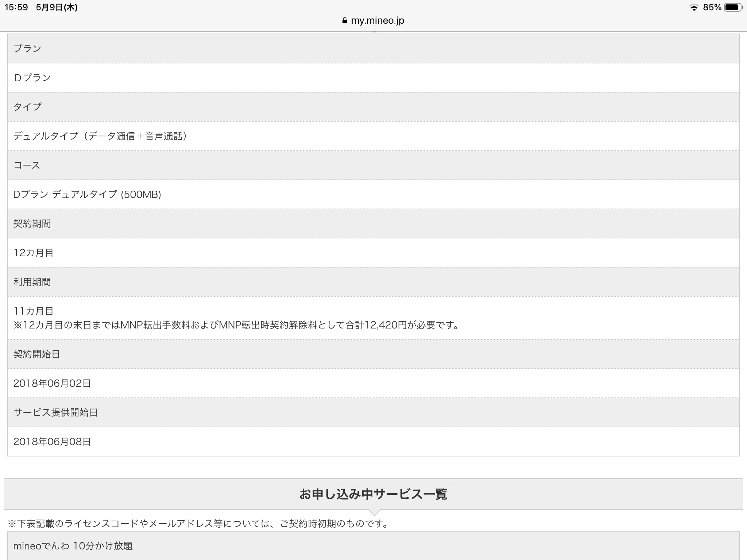The height and width of the screenshot is (560, 747).
Task: Tap the ライセンスコード note under section header
Action: coord(198,524)
